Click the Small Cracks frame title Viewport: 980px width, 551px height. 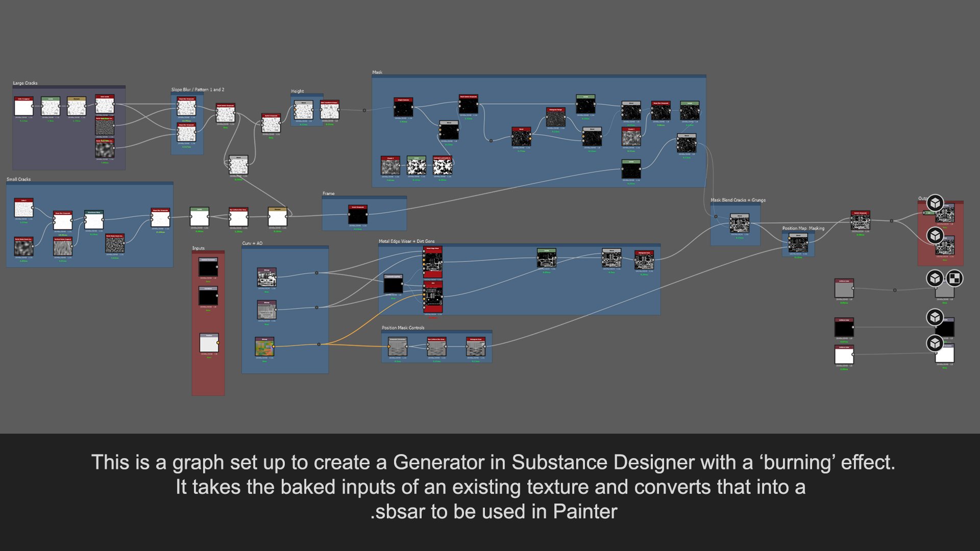click(18, 179)
